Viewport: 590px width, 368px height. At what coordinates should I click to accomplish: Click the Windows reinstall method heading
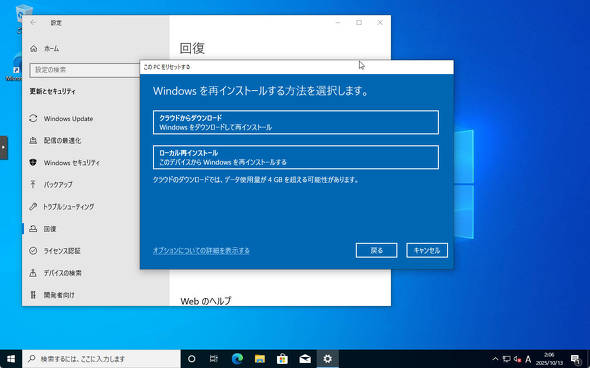261,91
